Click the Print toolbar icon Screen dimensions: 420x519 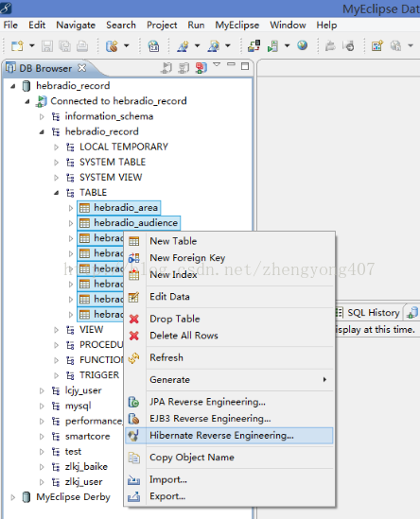tap(82, 46)
